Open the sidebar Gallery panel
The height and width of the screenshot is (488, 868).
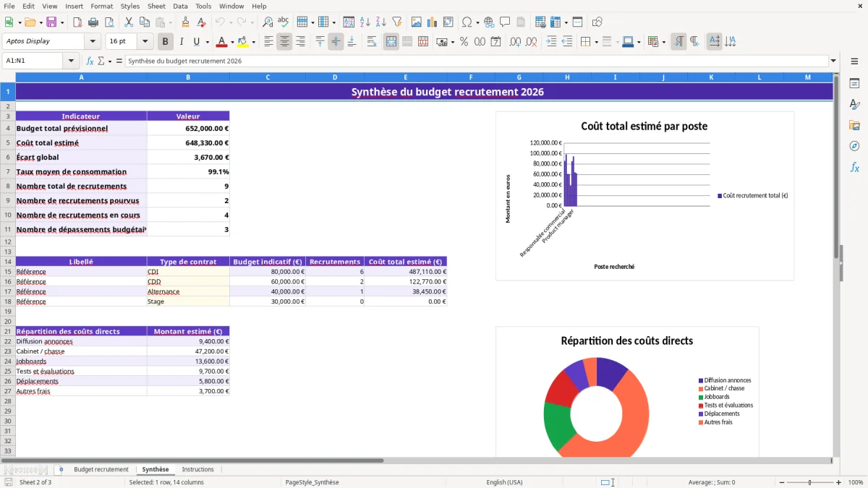(854, 125)
